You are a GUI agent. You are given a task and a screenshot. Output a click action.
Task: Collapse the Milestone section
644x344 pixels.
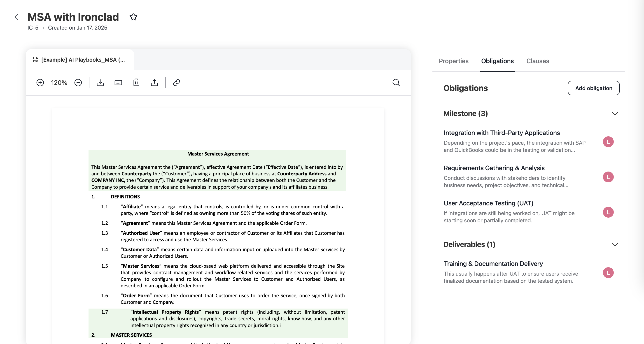615,114
